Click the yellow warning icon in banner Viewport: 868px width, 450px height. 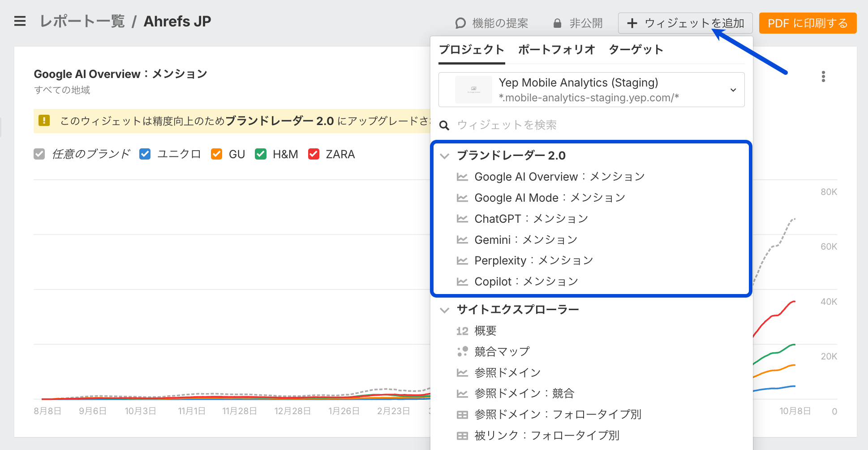(44, 121)
